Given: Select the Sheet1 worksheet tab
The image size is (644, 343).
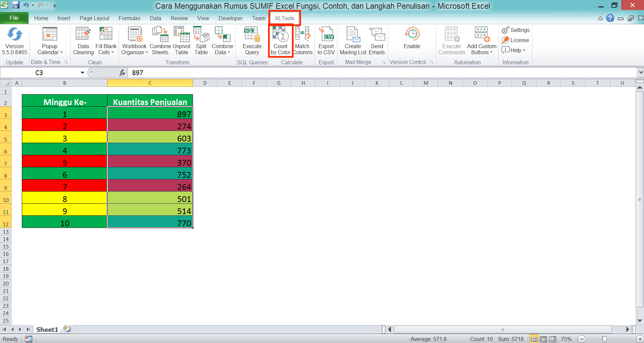Looking at the screenshot, I should [47, 330].
